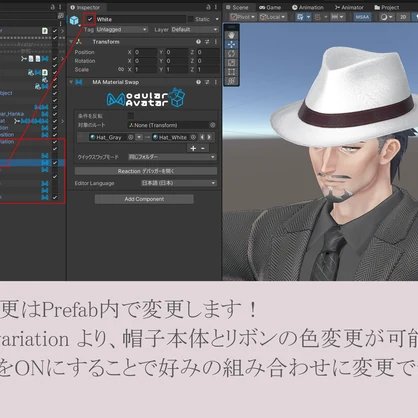
Task: Open Transform component preset settings icon
Action: [207, 42]
